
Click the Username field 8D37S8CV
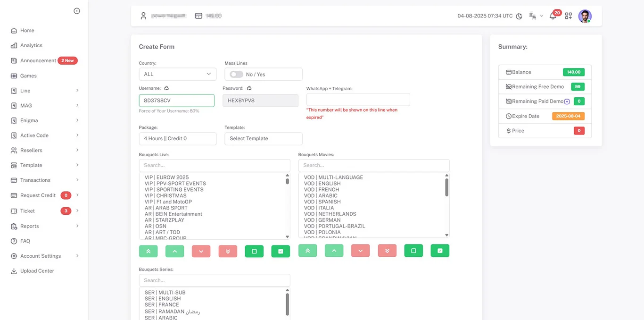(x=177, y=101)
